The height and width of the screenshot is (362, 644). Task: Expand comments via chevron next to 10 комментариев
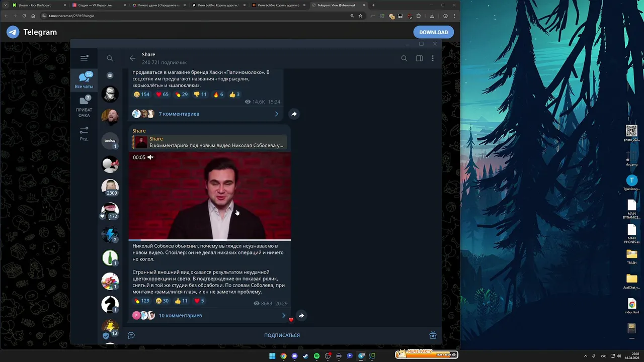pyautogui.click(x=283, y=316)
